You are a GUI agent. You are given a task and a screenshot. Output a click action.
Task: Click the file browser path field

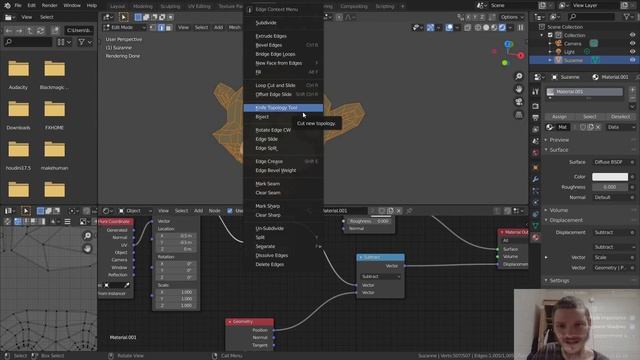(x=79, y=31)
